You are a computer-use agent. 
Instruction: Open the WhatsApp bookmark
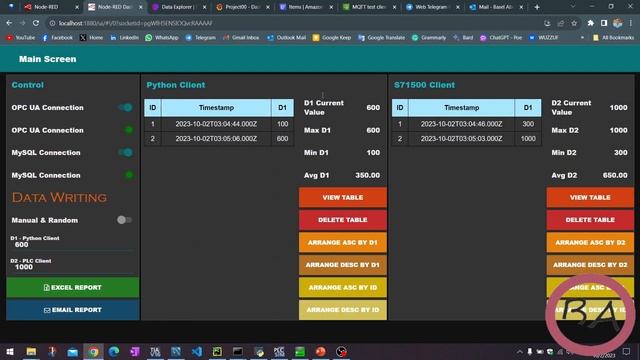click(x=162, y=38)
